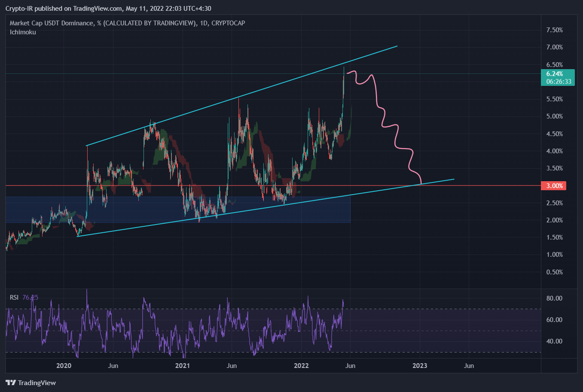Click the red 3.00% price level tag
Image resolution: width=583 pixels, height=392 pixels.
554,186
